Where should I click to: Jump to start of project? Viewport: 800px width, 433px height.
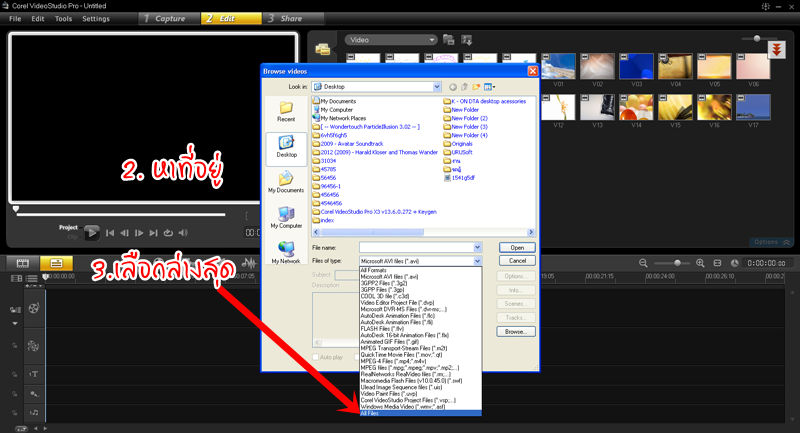(110, 233)
